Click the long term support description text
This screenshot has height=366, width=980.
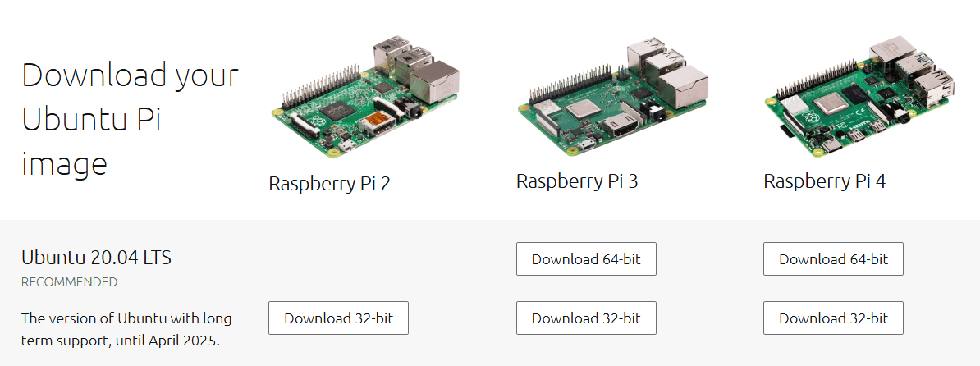[x=126, y=330]
